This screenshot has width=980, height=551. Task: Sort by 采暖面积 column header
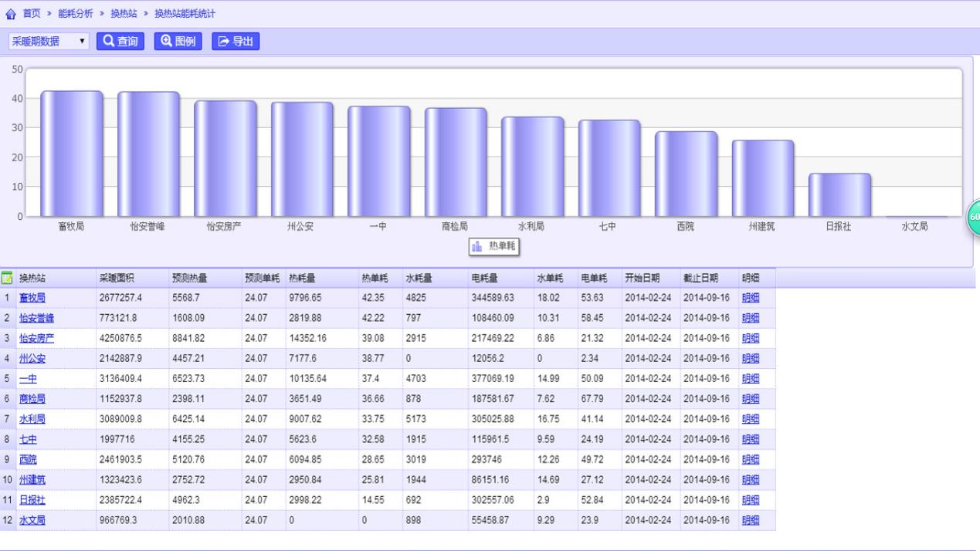[x=116, y=278]
